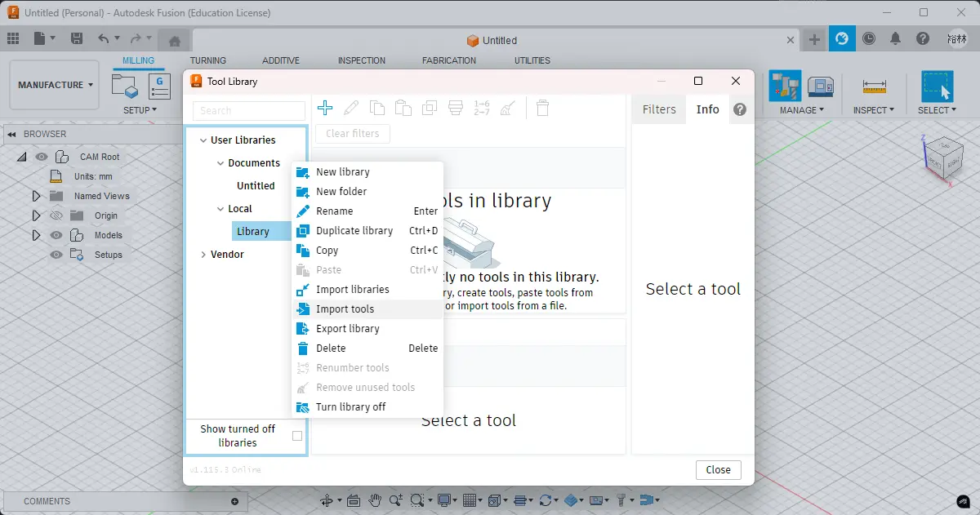
Task: Open a new design tab with plus
Action: tap(814, 39)
